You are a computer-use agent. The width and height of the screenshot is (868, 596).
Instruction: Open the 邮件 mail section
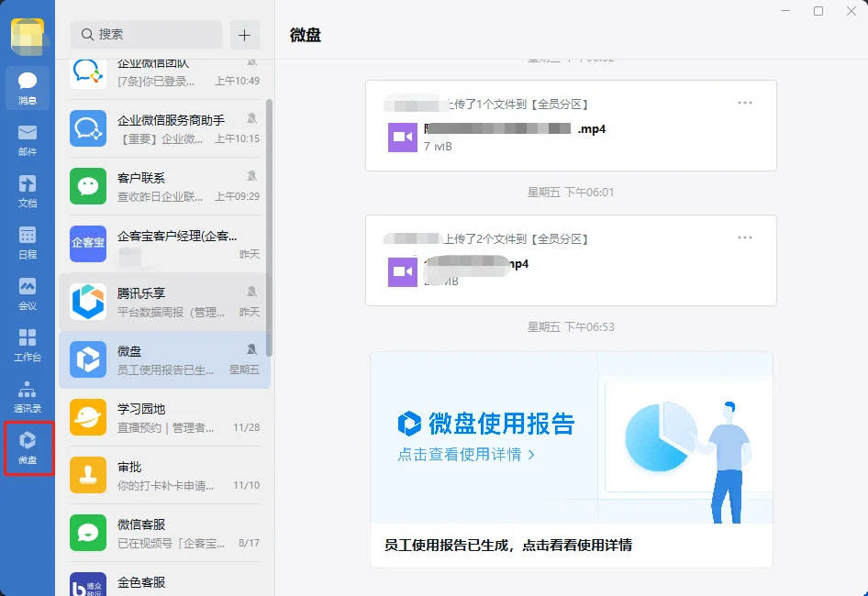[28, 140]
